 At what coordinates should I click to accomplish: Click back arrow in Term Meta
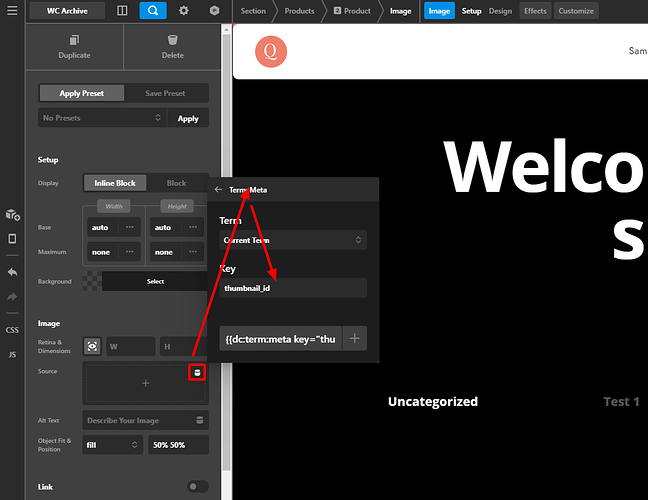tap(218, 190)
